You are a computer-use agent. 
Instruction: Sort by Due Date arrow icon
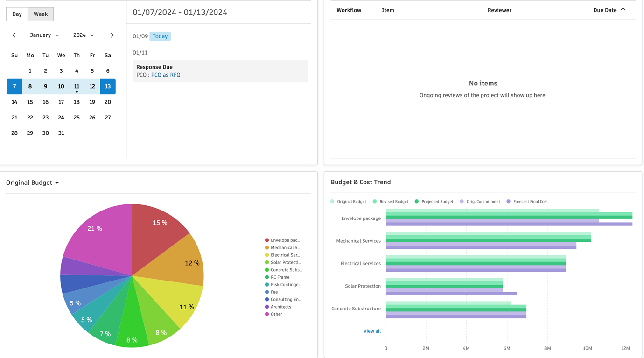coord(623,10)
